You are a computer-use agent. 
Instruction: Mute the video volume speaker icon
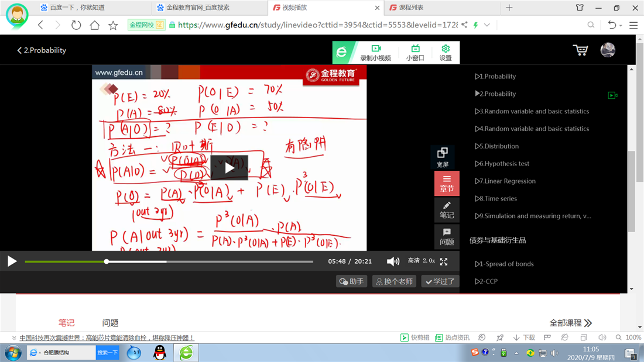[x=393, y=261]
